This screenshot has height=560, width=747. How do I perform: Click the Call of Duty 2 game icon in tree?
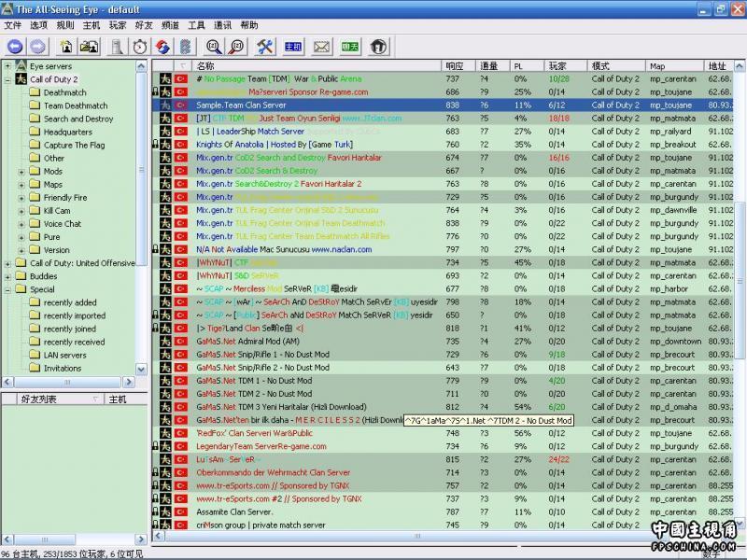21,79
